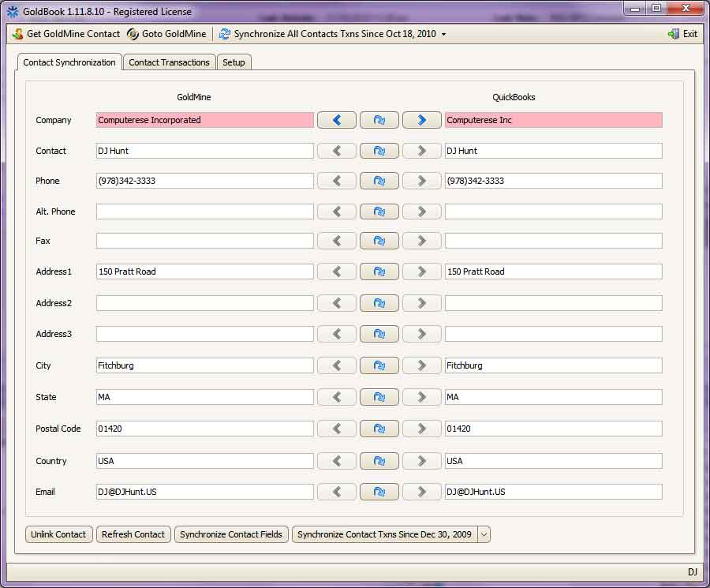Click Exit in the toolbar
The image size is (710, 588).
683,34
